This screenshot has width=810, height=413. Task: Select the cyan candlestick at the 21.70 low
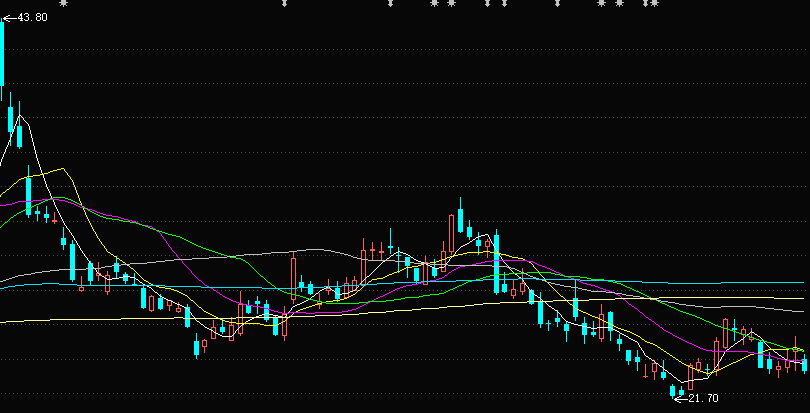pos(673,391)
